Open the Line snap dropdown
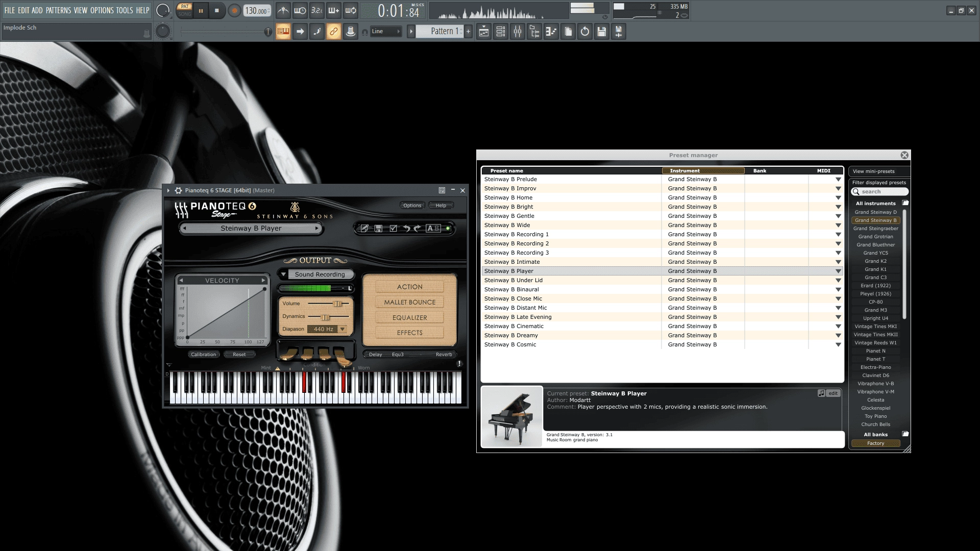This screenshot has height=551, width=980. tap(386, 32)
